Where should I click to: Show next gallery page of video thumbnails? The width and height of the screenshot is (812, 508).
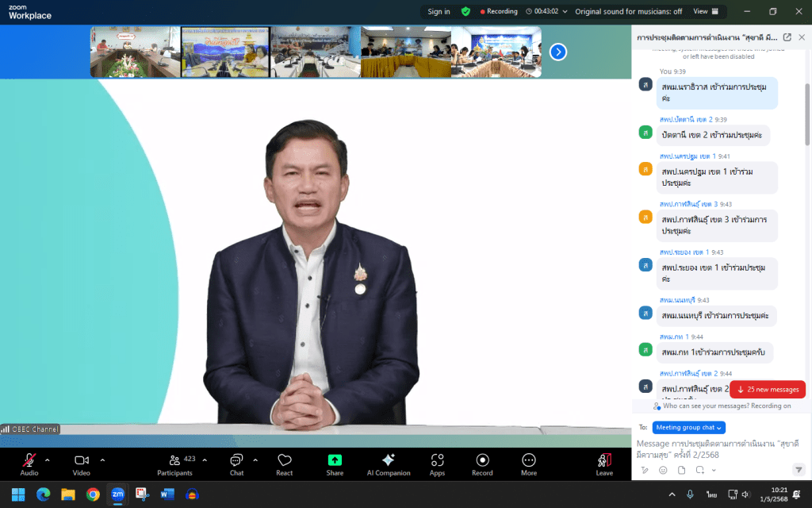(557, 52)
